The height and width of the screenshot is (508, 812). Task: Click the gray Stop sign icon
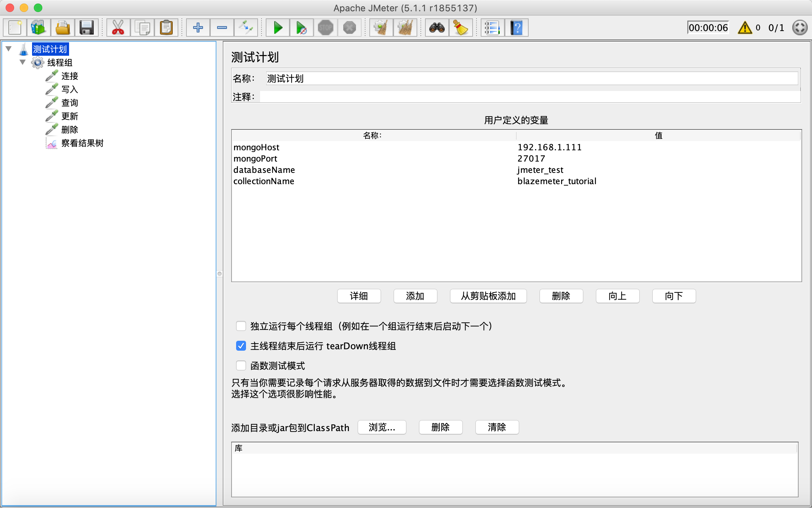[x=326, y=28]
